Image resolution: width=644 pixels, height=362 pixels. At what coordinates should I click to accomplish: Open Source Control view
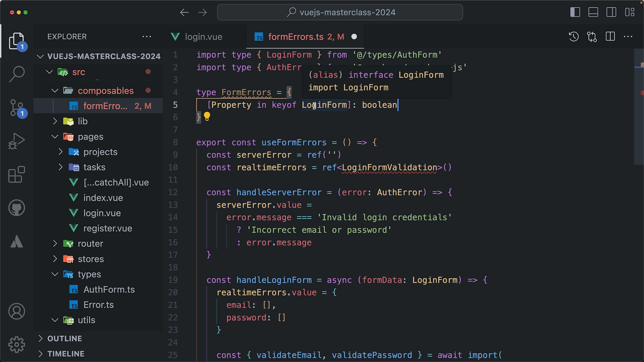[x=17, y=107]
